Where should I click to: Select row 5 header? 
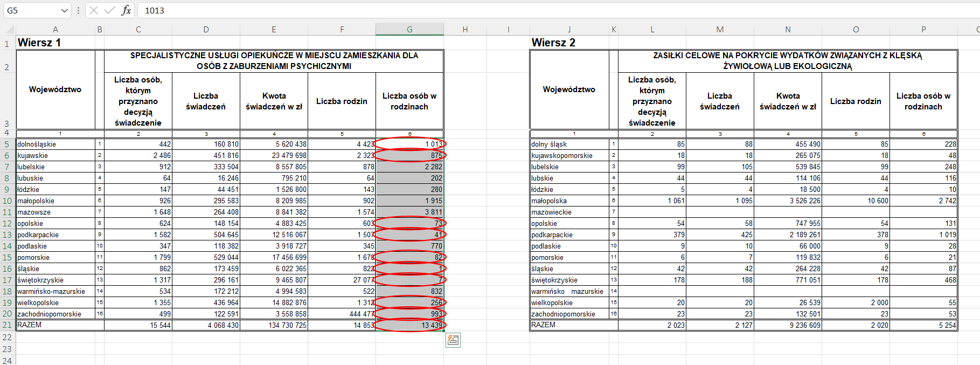point(7,144)
